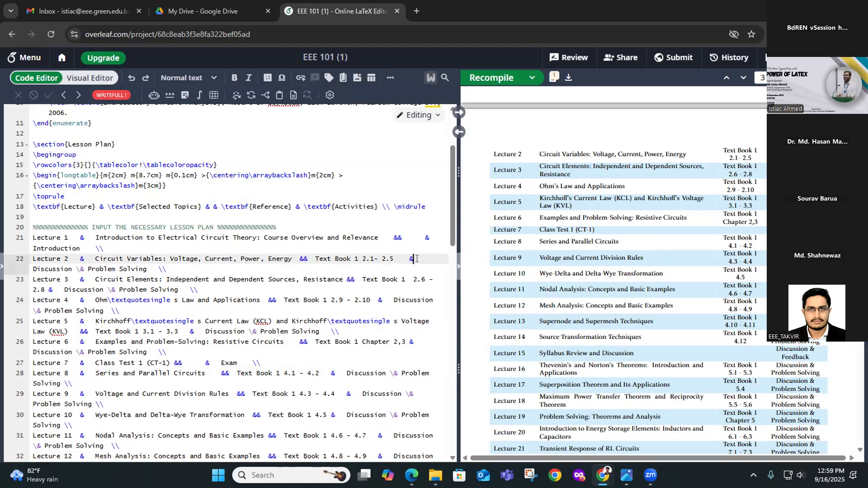Image resolution: width=868 pixels, height=488 pixels.
Task: Switch to My Drive Google Drive tab
Action: pos(203,11)
